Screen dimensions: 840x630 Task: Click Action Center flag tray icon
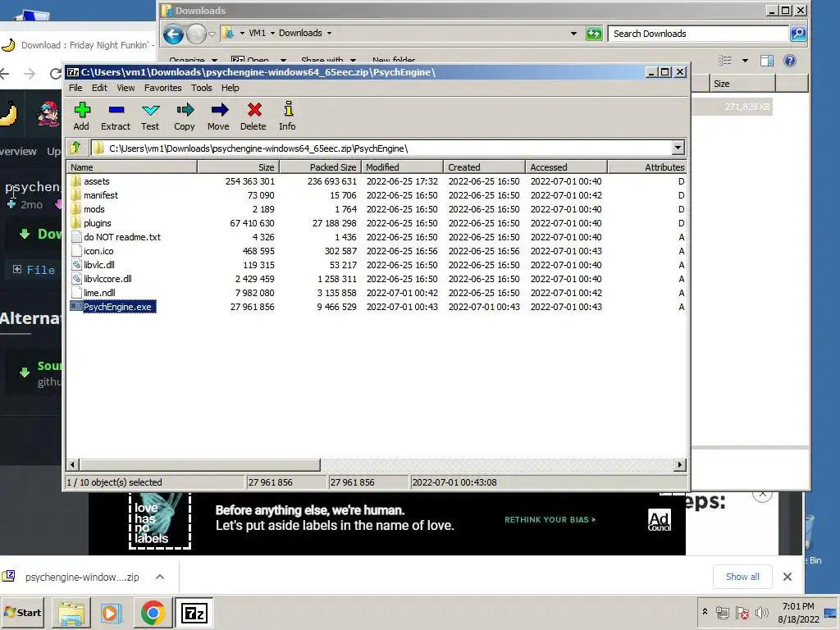click(x=742, y=612)
